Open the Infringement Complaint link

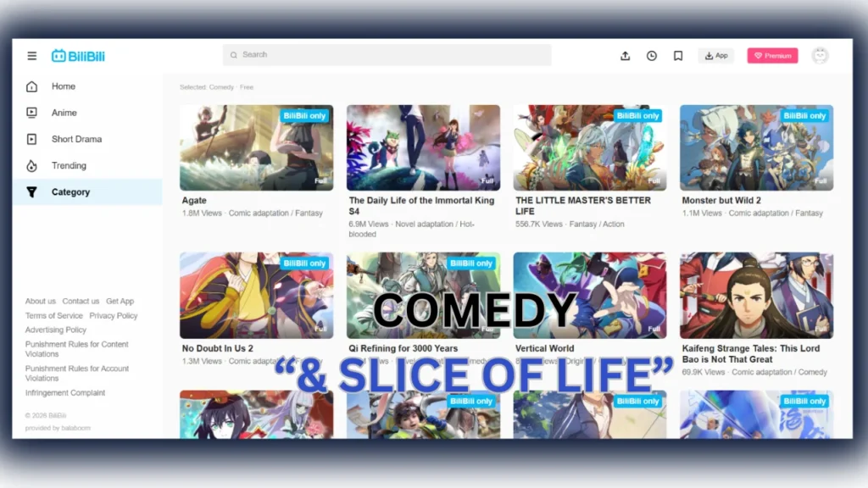pos(64,392)
